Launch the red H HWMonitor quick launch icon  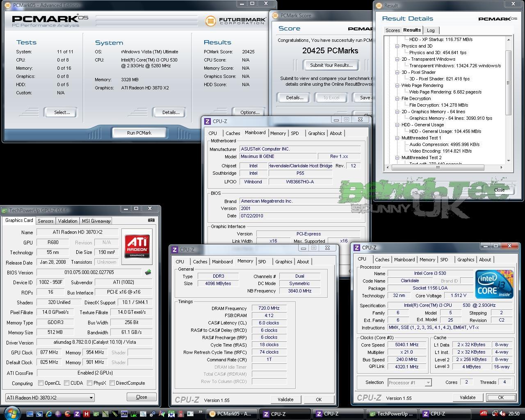[x=87, y=414]
